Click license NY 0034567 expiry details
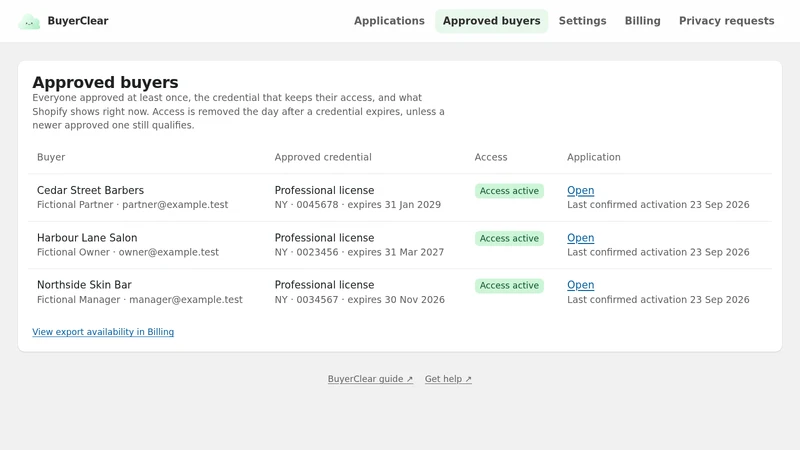Image resolution: width=800 pixels, height=450 pixels. [360, 299]
